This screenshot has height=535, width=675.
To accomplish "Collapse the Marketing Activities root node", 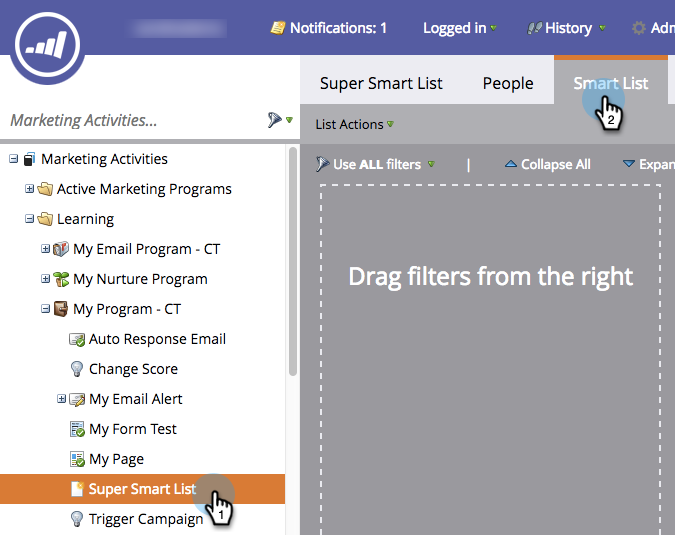I will pos(14,159).
